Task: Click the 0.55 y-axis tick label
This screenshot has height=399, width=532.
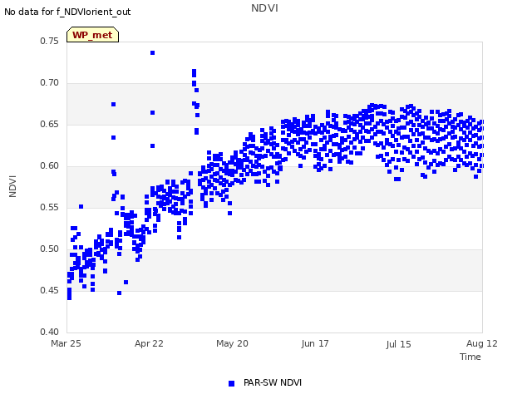Action: click(49, 207)
